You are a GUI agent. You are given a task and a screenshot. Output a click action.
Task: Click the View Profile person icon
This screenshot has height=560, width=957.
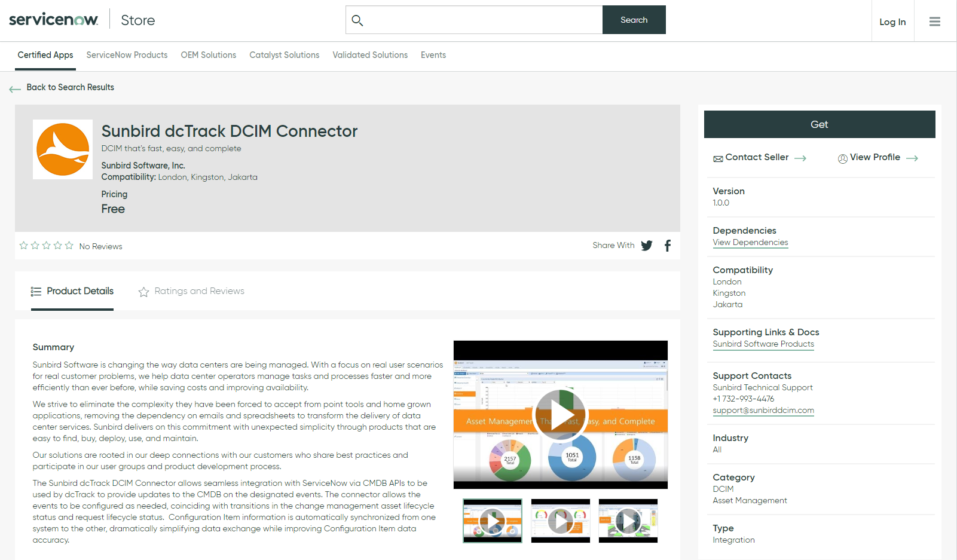coord(842,158)
